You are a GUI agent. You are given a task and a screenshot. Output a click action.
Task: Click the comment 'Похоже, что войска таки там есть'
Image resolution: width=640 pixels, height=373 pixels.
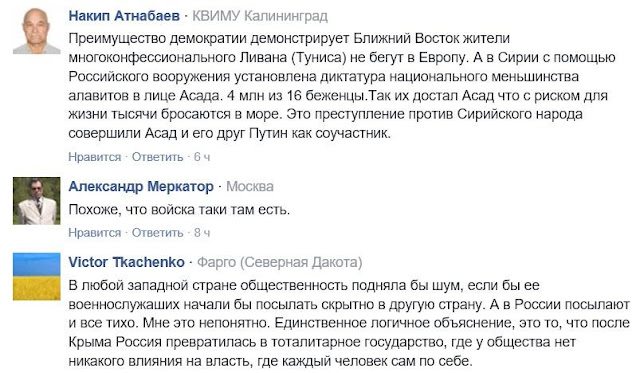point(179,210)
